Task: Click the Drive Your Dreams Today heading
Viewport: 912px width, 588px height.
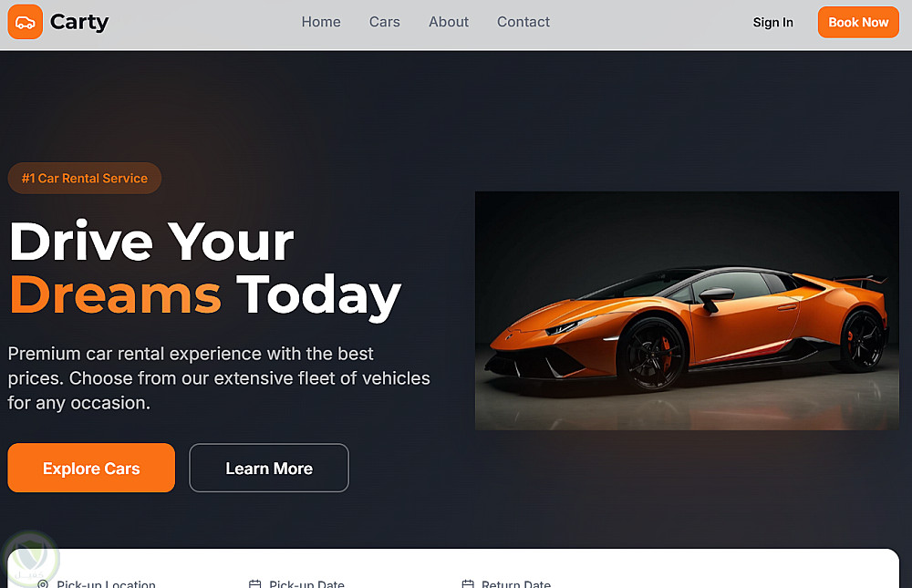Action: coord(204,271)
